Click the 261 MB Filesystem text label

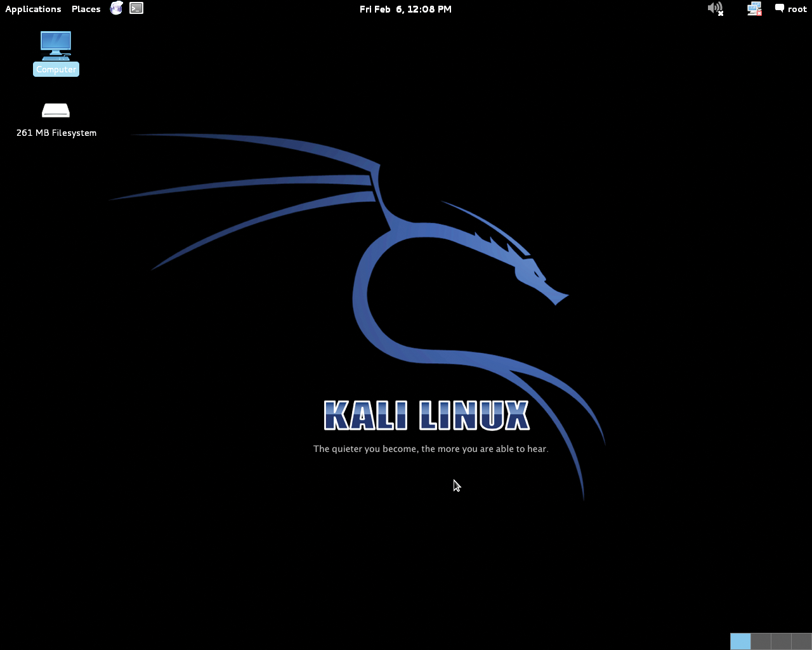[x=56, y=133]
